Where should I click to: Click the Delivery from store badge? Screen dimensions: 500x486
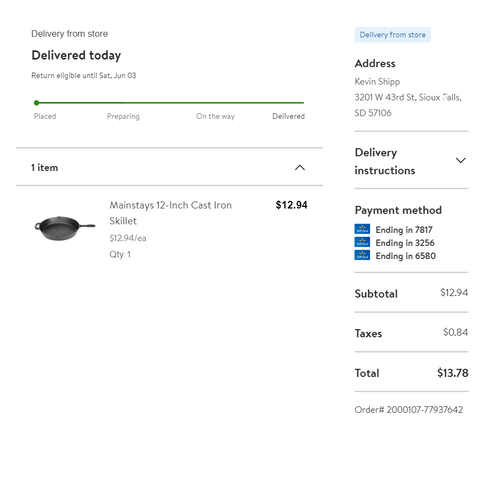pyautogui.click(x=392, y=35)
